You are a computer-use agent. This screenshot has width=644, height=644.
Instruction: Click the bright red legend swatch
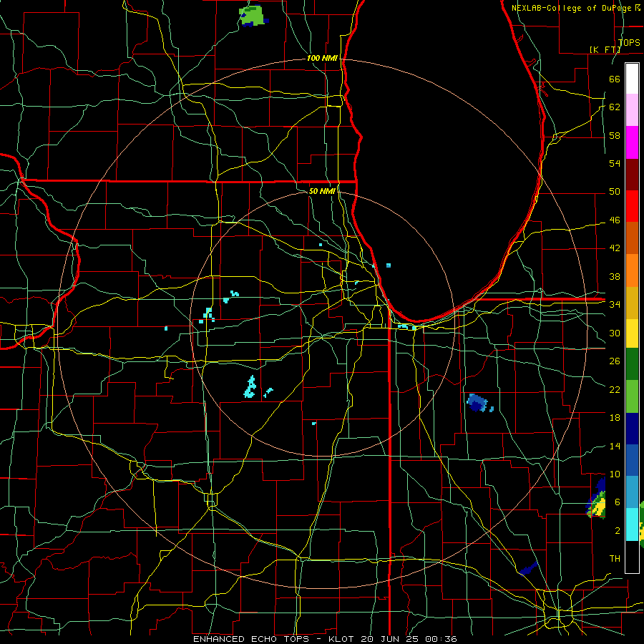(632, 206)
